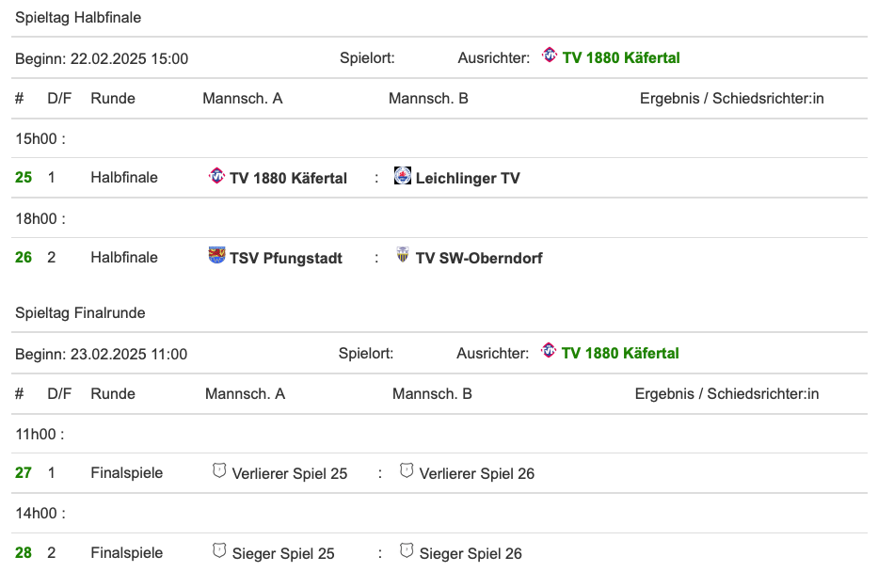This screenshot has width=878, height=588.
Task: Open match number 28 details
Action: point(24,553)
